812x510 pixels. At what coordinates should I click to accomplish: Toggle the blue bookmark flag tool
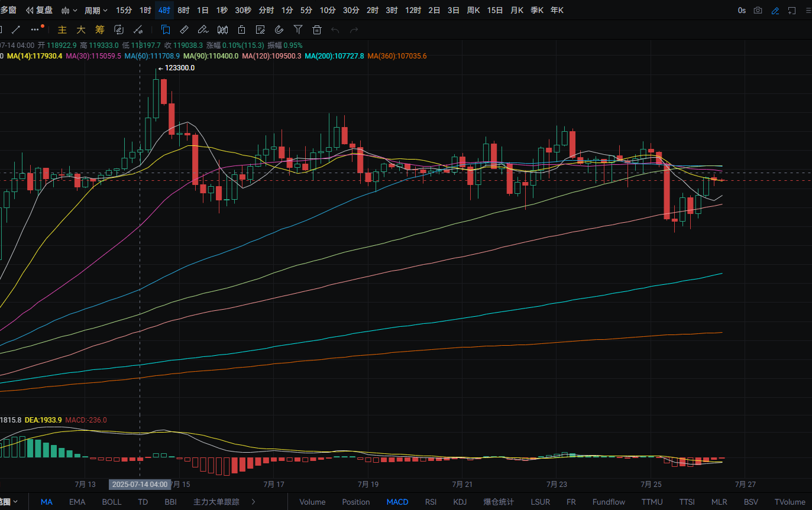point(166,30)
